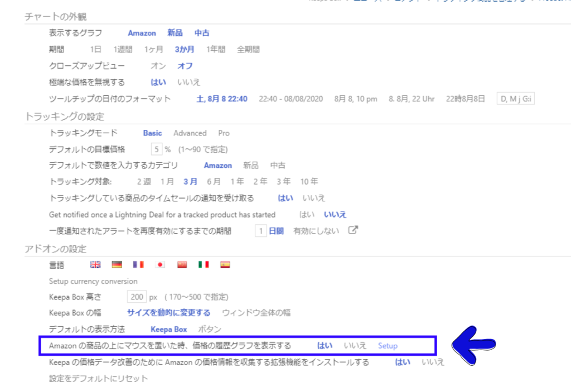
Task: Choose the Italian flag language
Action: [204, 265]
